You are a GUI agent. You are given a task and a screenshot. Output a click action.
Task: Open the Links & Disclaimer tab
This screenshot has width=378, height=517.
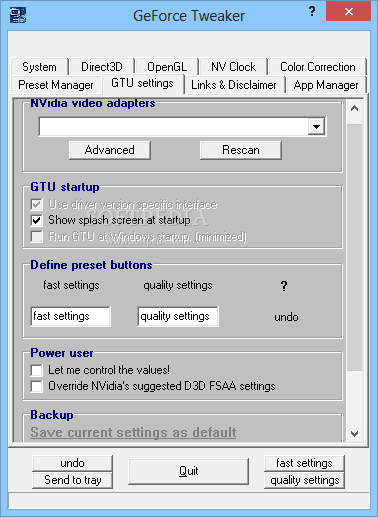(234, 85)
